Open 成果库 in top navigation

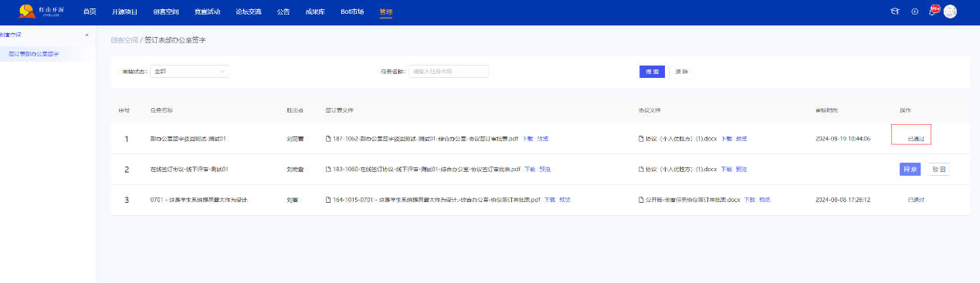point(315,12)
